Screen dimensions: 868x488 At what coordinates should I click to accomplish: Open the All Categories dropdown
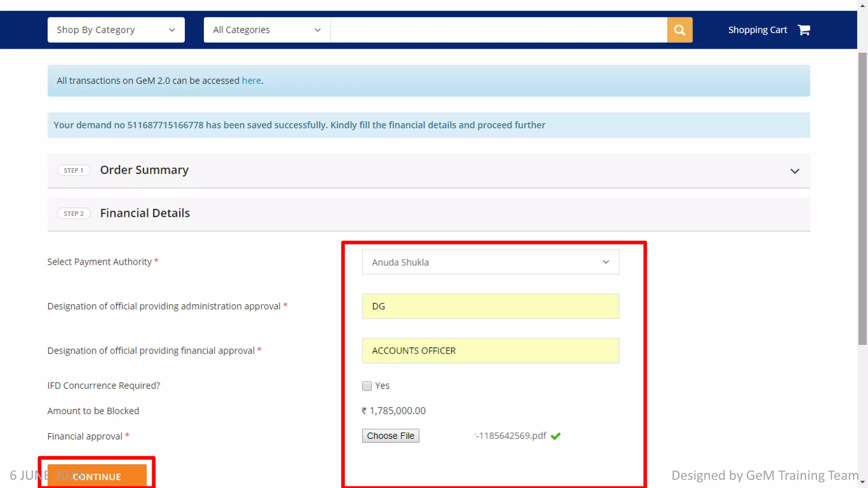pos(267,30)
